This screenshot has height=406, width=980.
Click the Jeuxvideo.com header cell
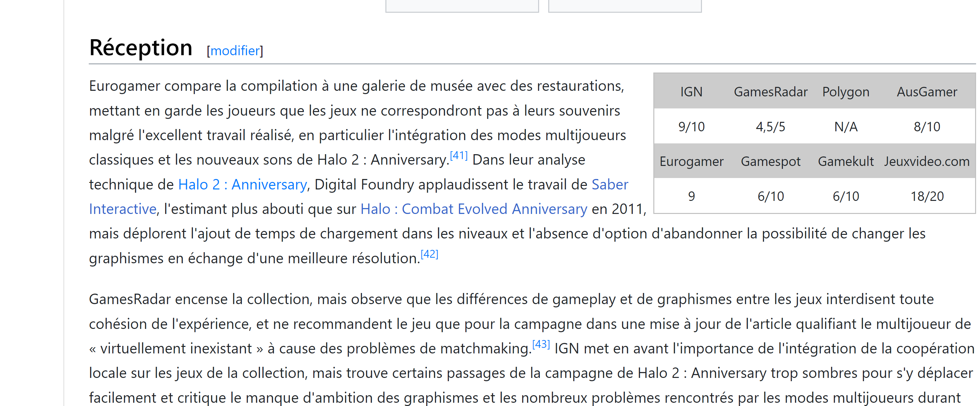coord(927,161)
